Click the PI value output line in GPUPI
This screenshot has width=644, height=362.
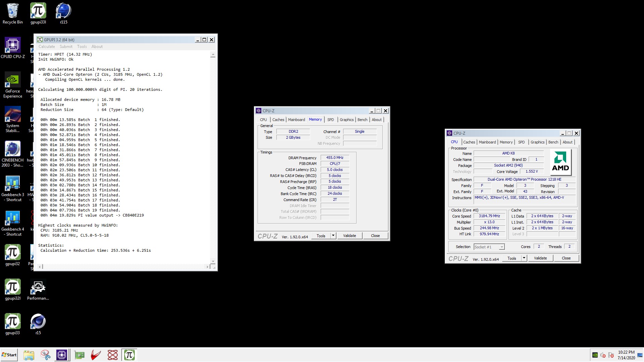92,215
